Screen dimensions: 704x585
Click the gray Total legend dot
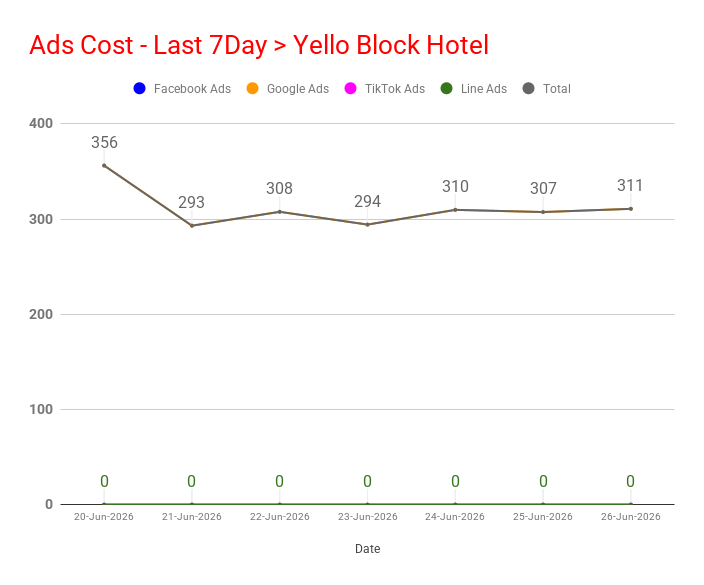point(528,88)
